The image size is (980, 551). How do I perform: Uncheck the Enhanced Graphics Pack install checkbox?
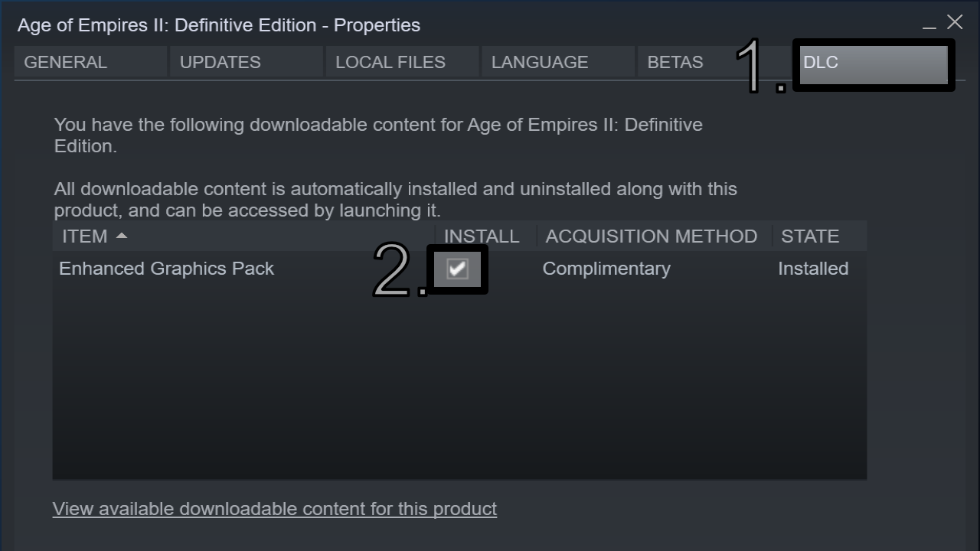(x=457, y=269)
